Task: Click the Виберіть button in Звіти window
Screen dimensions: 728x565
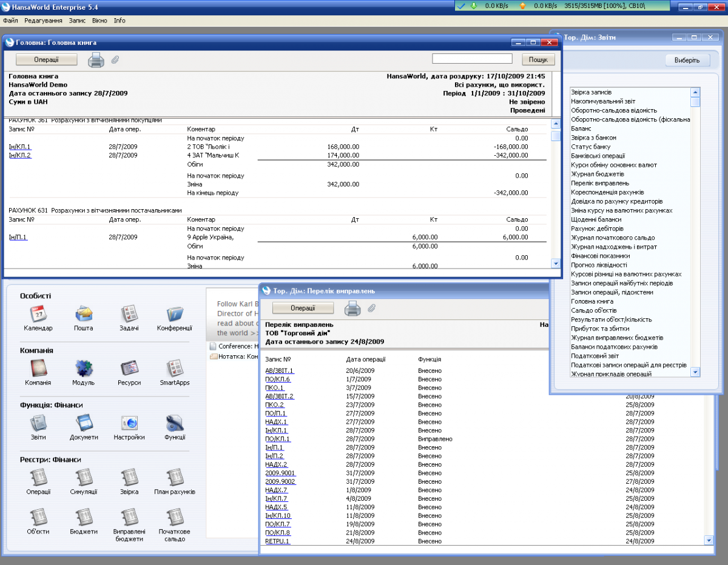Action: click(687, 60)
